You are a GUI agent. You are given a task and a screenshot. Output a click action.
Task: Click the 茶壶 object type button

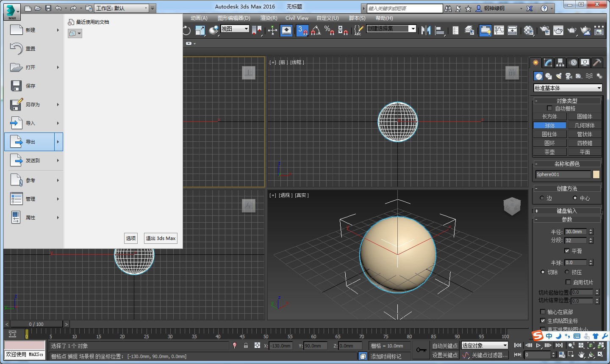[549, 152]
